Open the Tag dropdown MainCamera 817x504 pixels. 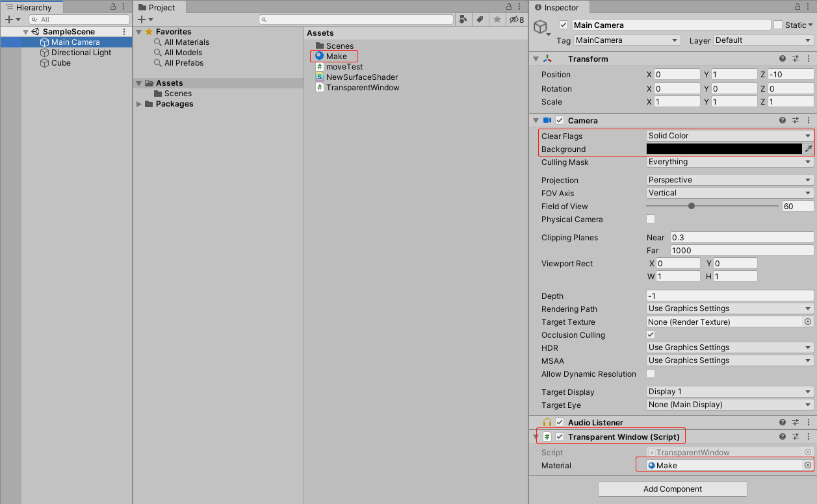pos(627,40)
